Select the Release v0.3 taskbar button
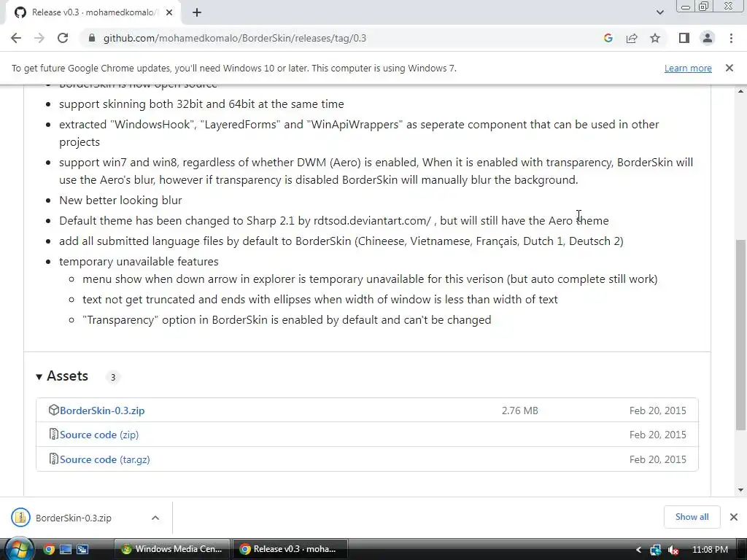The image size is (747, 560). pos(290,549)
